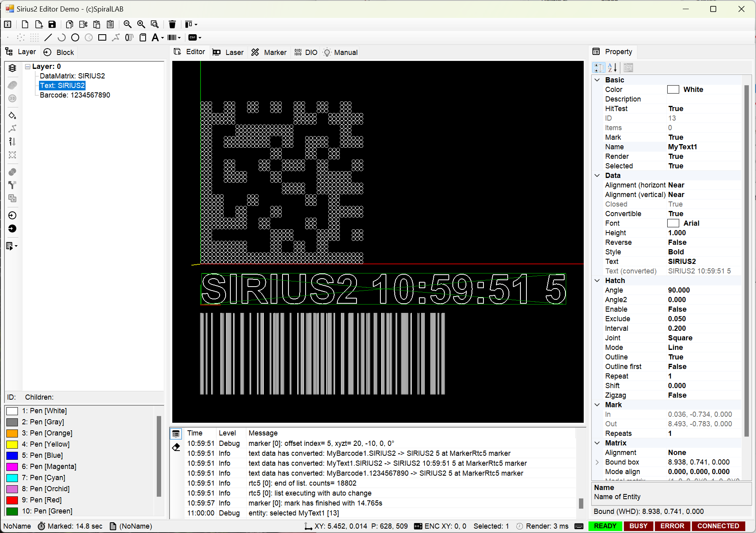Click the Hatch Enable value False

pyautogui.click(x=704, y=309)
